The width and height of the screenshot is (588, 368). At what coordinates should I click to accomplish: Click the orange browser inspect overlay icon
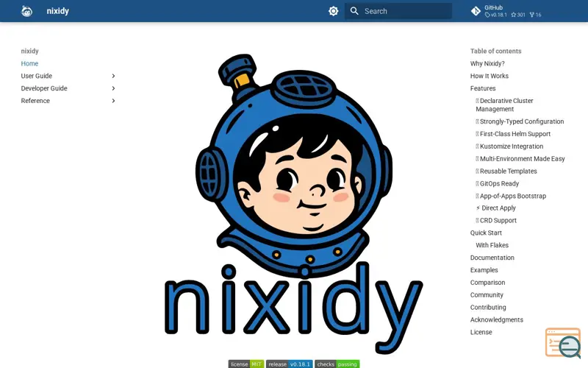563,343
